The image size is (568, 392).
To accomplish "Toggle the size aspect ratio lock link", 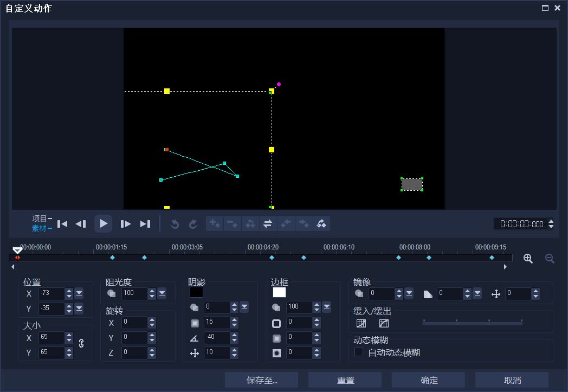I will point(81,343).
